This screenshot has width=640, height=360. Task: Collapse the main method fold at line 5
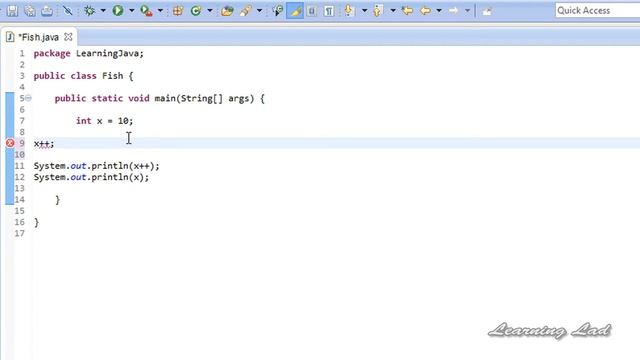pyautogui.click(x=28, y=98)
